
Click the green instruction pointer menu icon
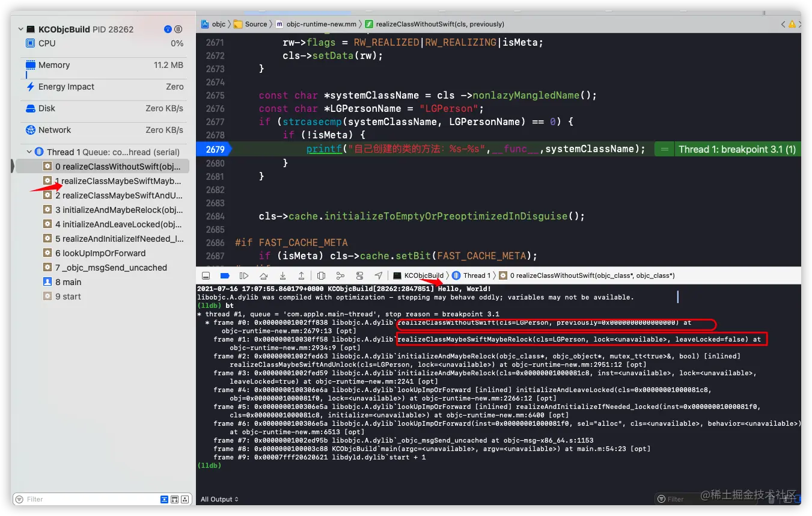[x=664, y=149]
